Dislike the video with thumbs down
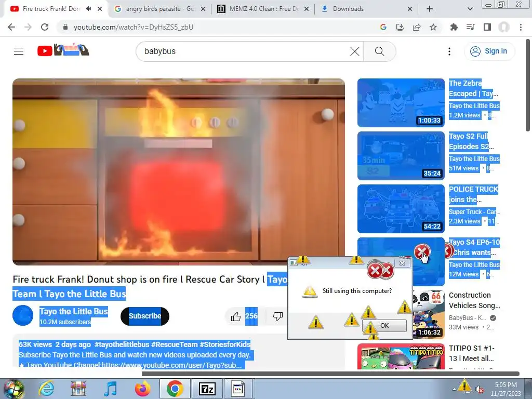 (x=278, y=316)
